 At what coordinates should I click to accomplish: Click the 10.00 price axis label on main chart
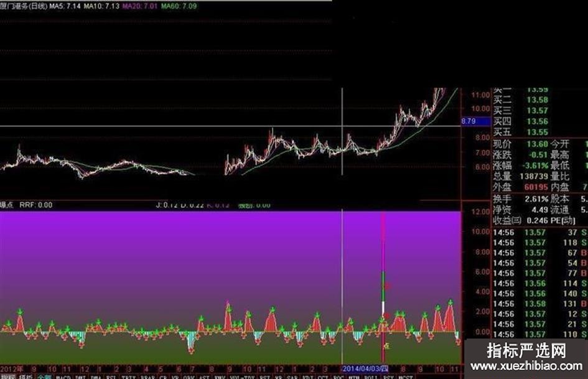coord(481,109)
